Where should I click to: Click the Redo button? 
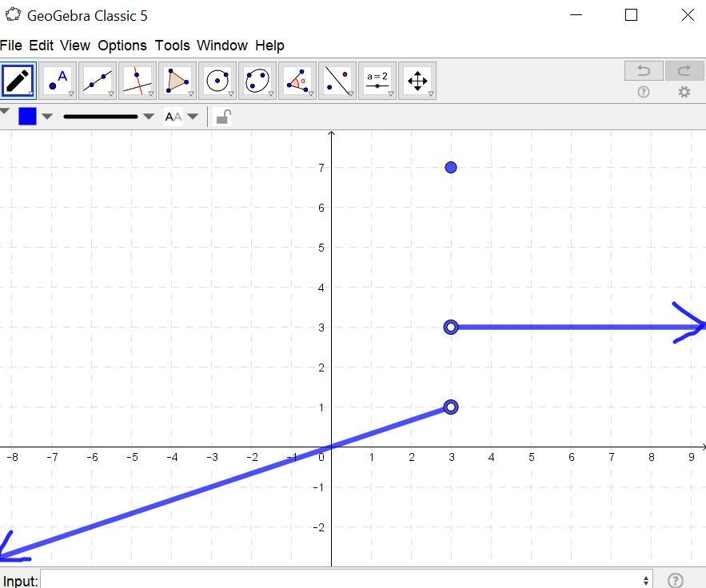point(684,70)
